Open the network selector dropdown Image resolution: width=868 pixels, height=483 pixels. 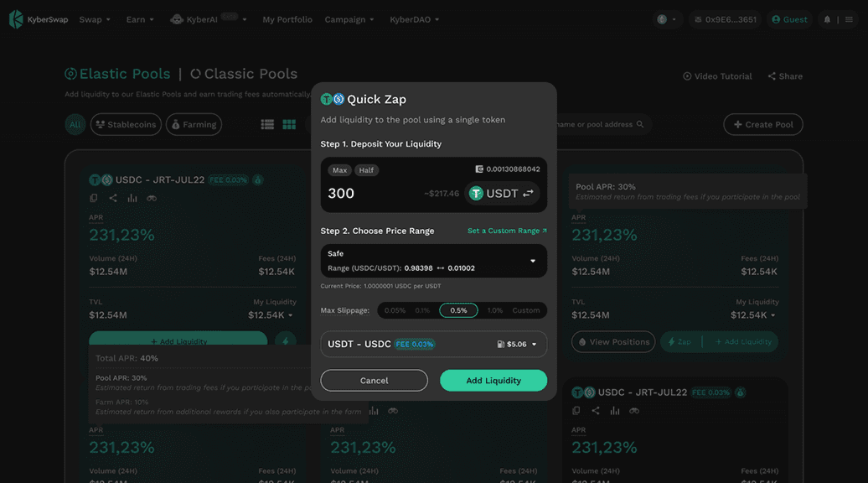click(x=667, y=19)
